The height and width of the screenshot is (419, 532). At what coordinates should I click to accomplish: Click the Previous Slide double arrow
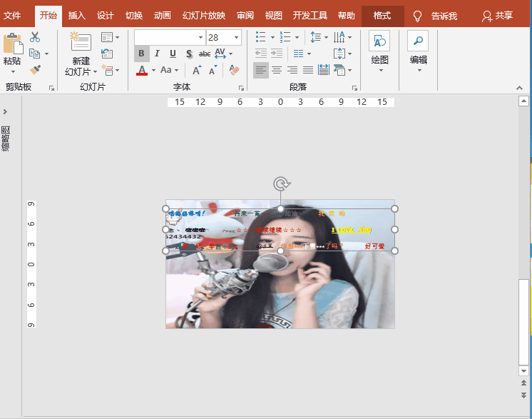click(523, 383)
